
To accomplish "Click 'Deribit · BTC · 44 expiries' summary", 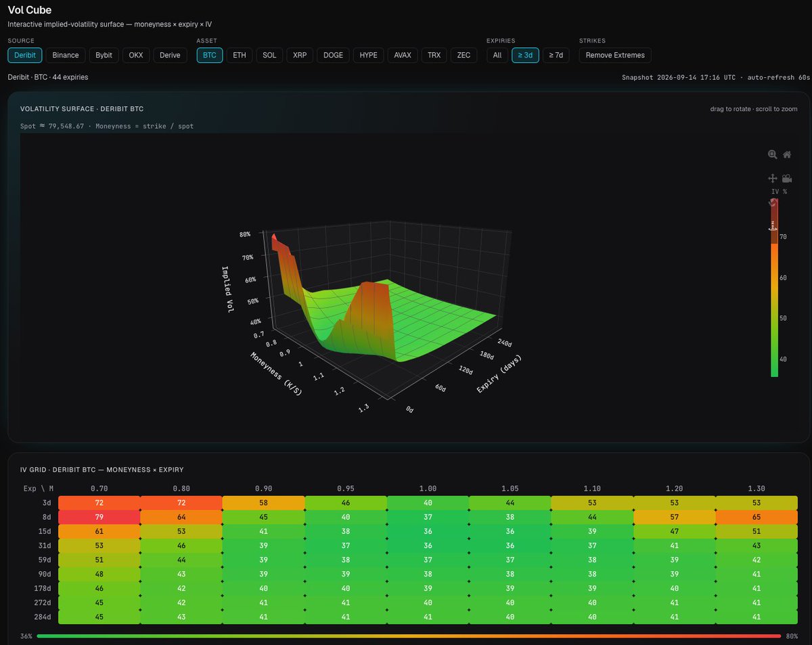I will tap(48, 77).
